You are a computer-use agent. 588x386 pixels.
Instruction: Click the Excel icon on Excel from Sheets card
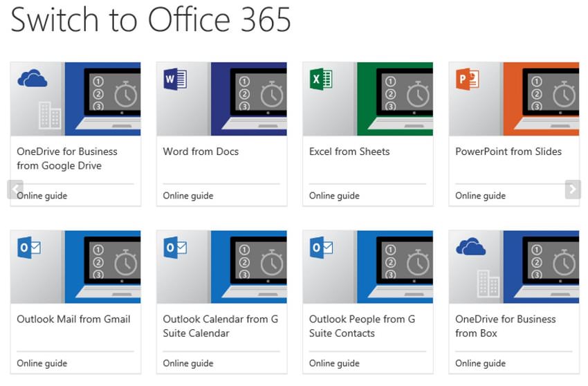pyautogui.click(x=321, y=79)
